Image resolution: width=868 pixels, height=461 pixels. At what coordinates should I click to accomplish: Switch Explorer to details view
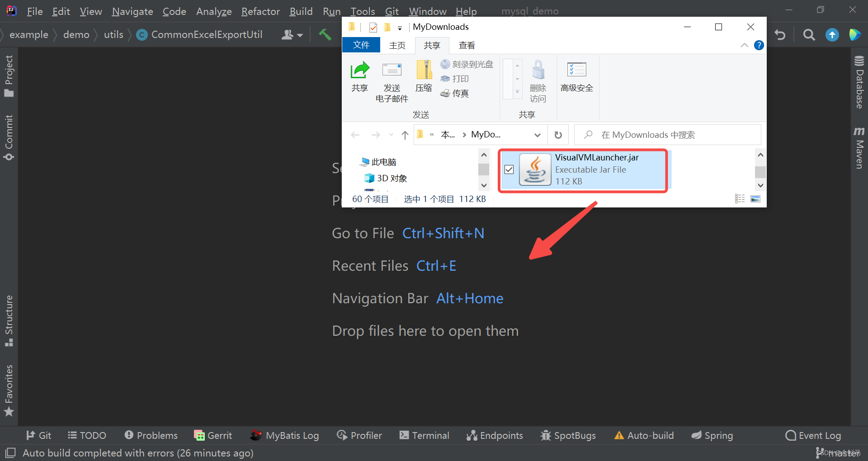(740, 198)
